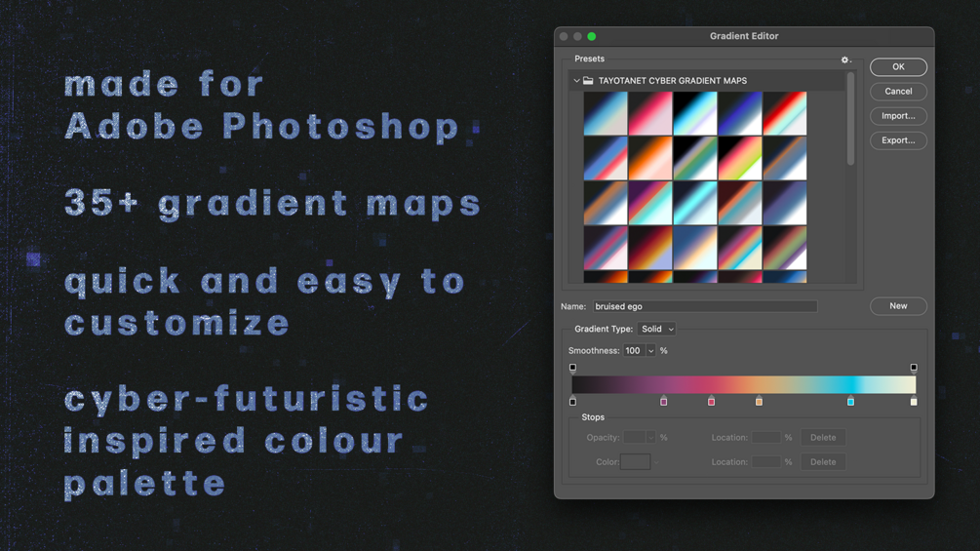Image resolution: width=980 pixels, height=551 pixels.
Task: Choose first-row fourth preset, navy-blue gradient
Action: point(740,114)
